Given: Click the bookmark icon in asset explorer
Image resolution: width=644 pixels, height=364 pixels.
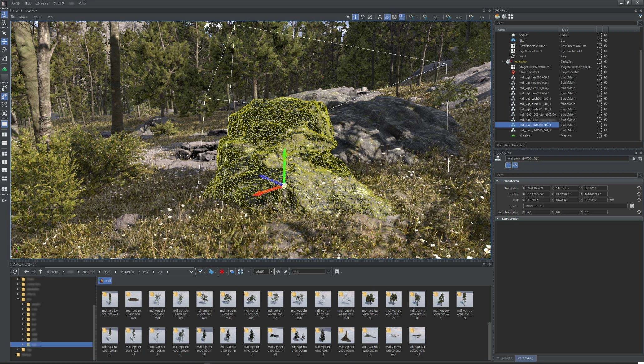Looking at the screenshot, I should (337, 272).
